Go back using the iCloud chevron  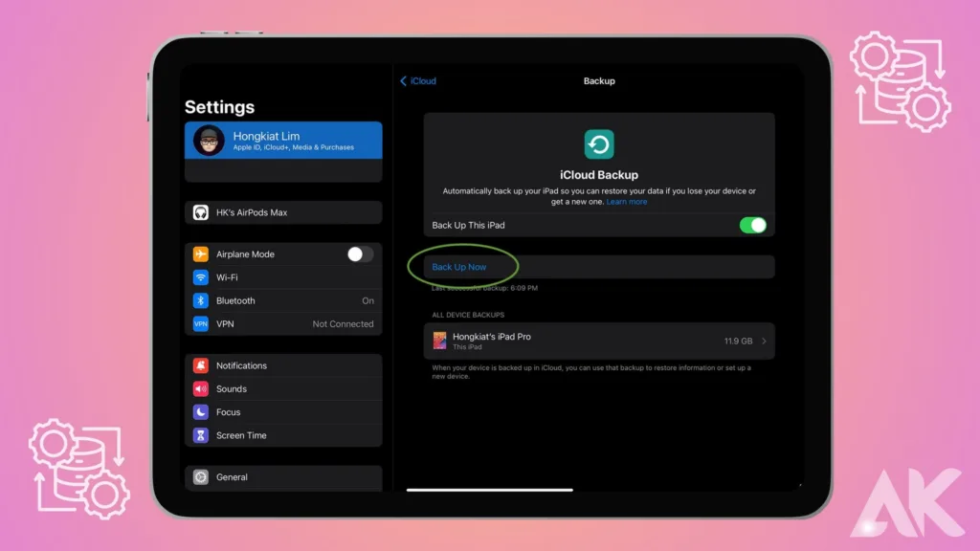click(x=404, y=81)
